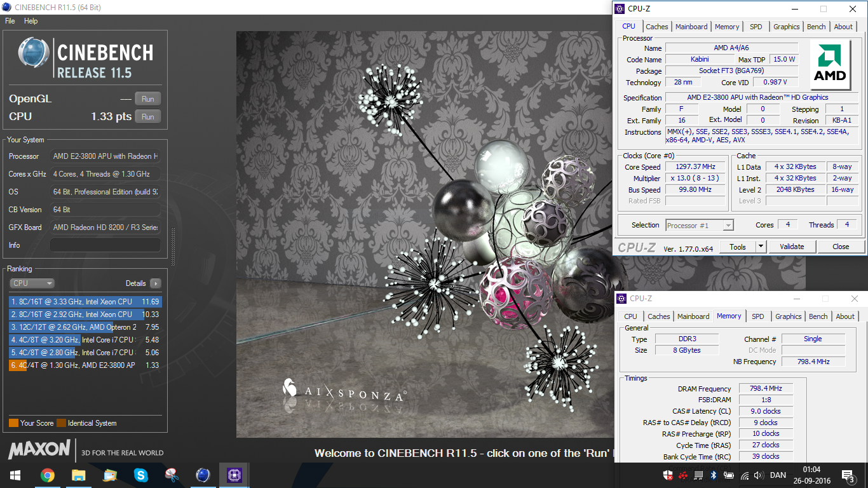Open the Processor #1 selection combo box

(x=700, y=225)
